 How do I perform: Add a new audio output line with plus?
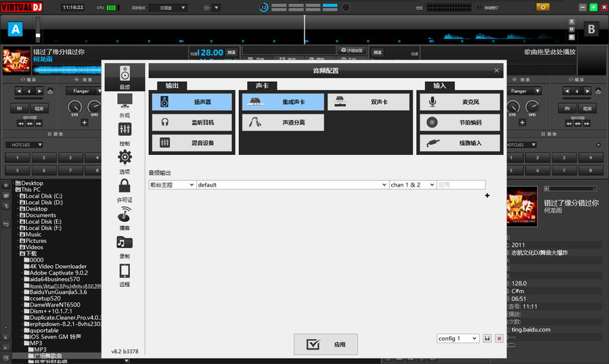click(487, 196)
